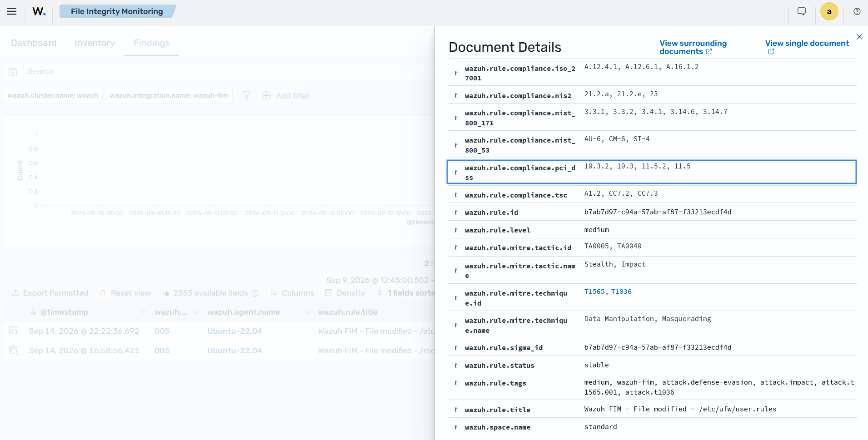Sort by the @timestamp column header
The width and height of the screenshot is (868, 440).
[64, 312]
